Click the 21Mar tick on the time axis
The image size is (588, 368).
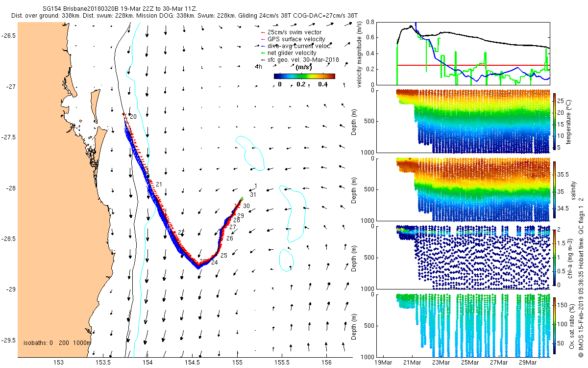click(412, 363)
